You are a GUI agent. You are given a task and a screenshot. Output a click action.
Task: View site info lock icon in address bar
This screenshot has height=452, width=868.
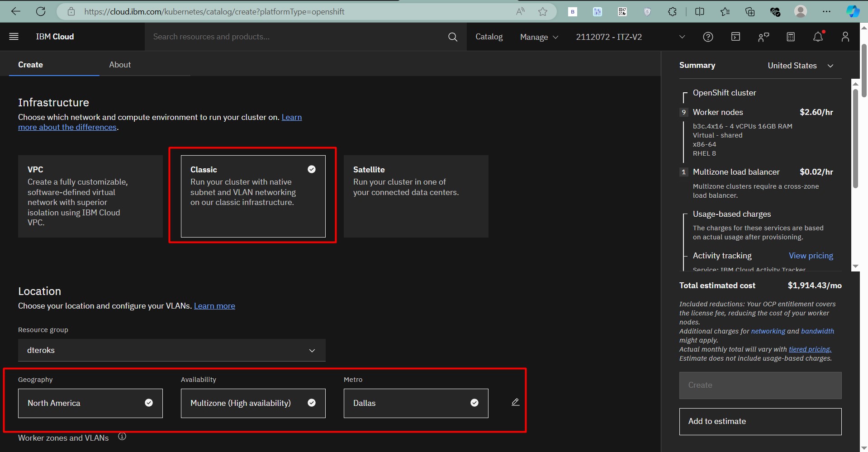71,12
